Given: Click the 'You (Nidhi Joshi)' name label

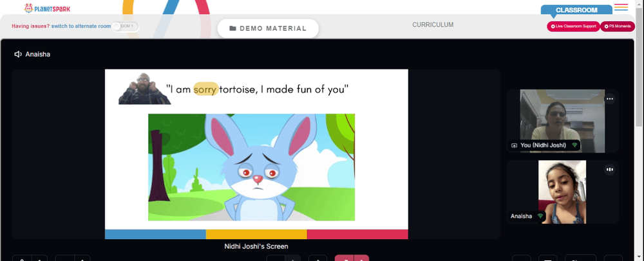Looking at the screenshot, I should [543, 145].
